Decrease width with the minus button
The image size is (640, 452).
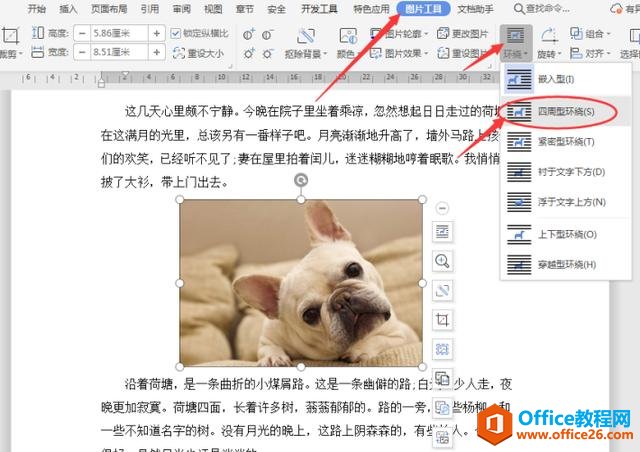click(x=82, y=52)
